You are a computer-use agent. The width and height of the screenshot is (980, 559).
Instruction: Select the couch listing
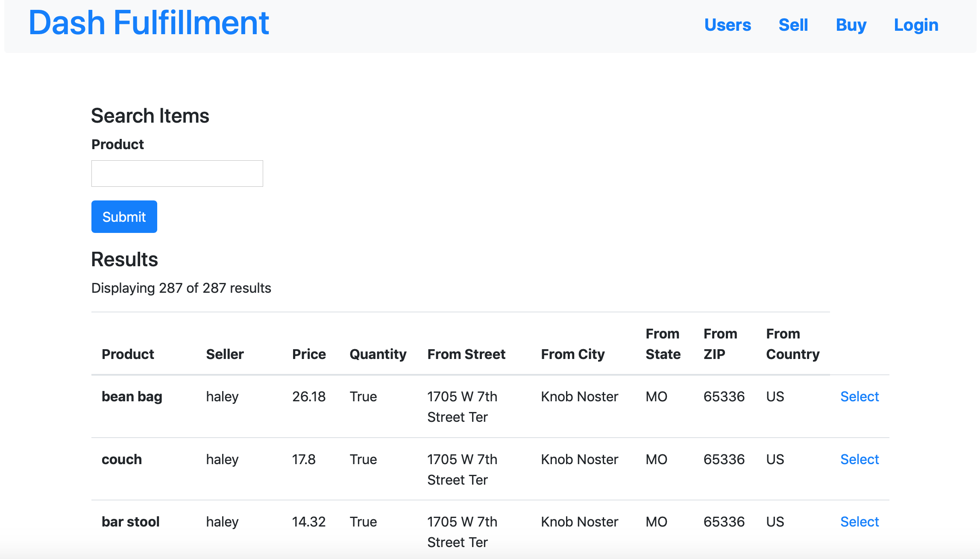tap(859, 459)
